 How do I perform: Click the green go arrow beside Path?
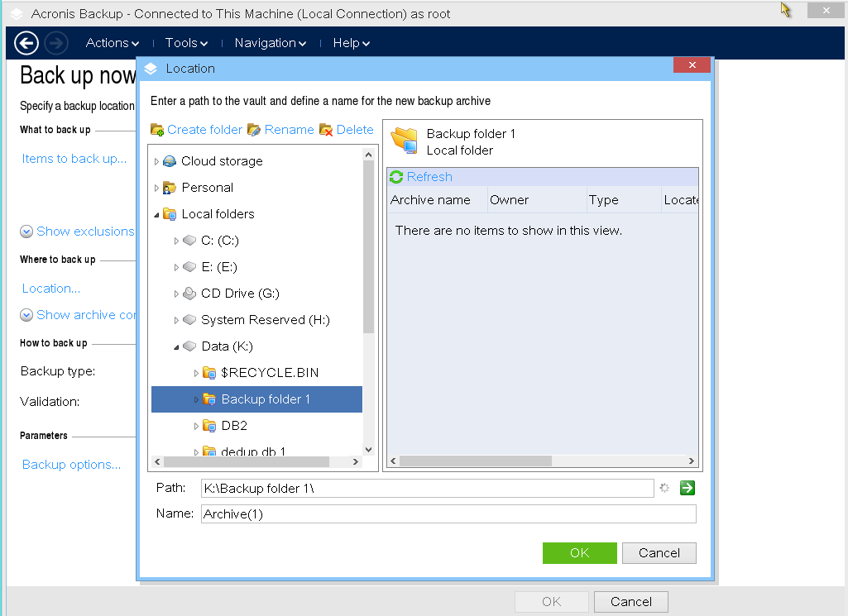click(688, 488)
